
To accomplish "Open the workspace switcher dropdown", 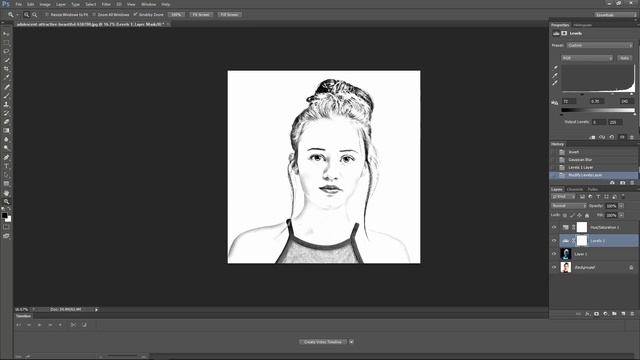I will [x=616, y=15].
